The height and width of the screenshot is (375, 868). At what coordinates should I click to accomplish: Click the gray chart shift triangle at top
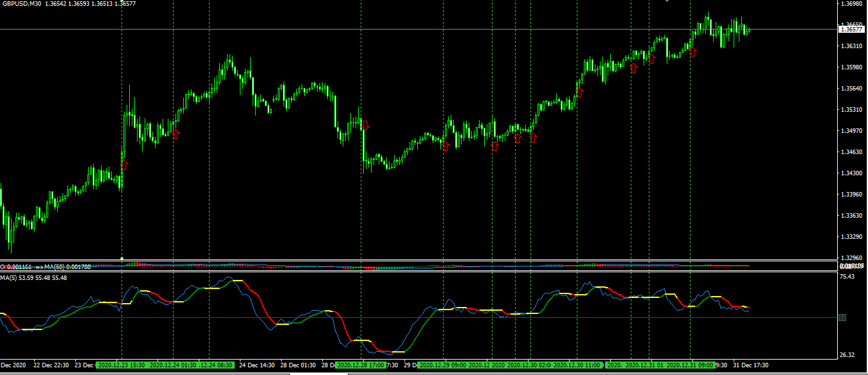click(x=667, y=2)
